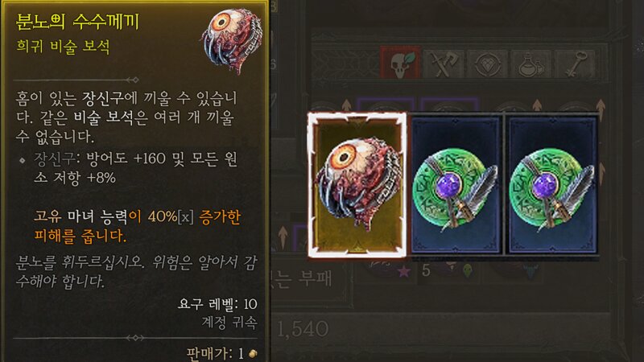Switch to the crossed sword and axe equipment tab
The width and height of the screenshot is (644, 362).
tap(444, 64)
